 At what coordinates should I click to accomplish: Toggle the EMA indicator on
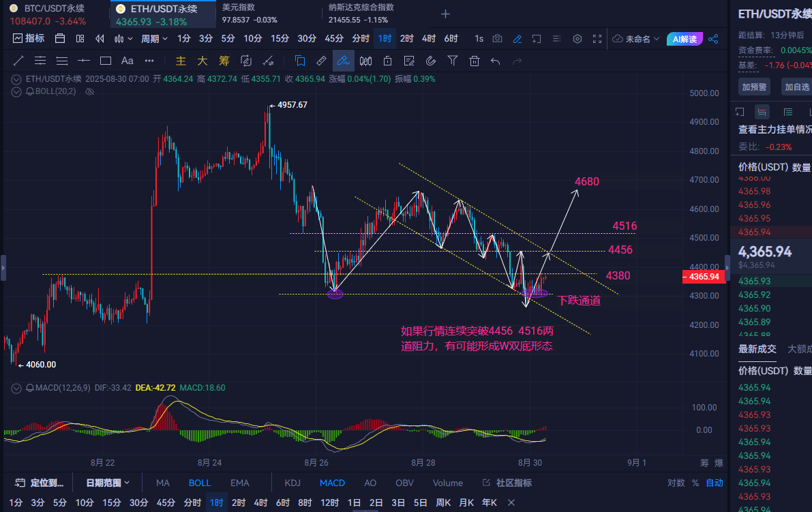pyautogui.click(x=240, y=483)
